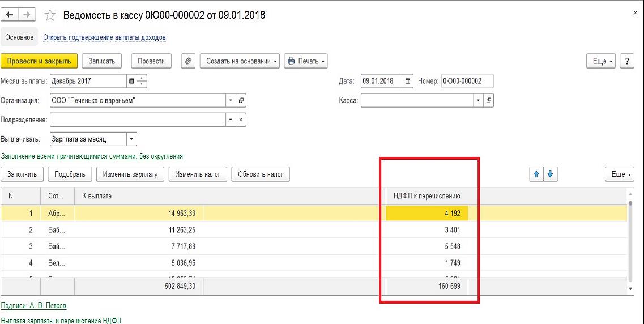Screen dimensions: 644x324
Task: Go forward with the right arrow button
Action: (x=27, y=15)
